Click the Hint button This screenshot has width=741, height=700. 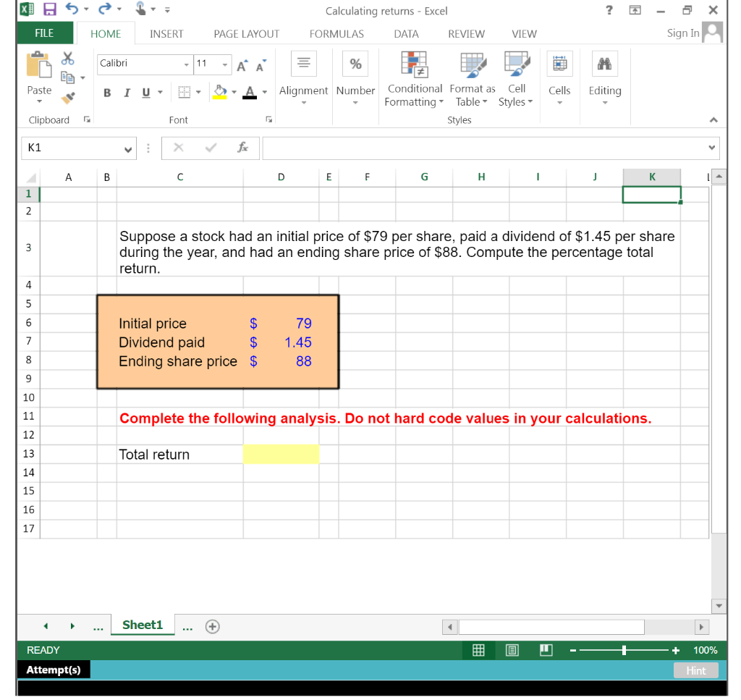coord(695,670)
